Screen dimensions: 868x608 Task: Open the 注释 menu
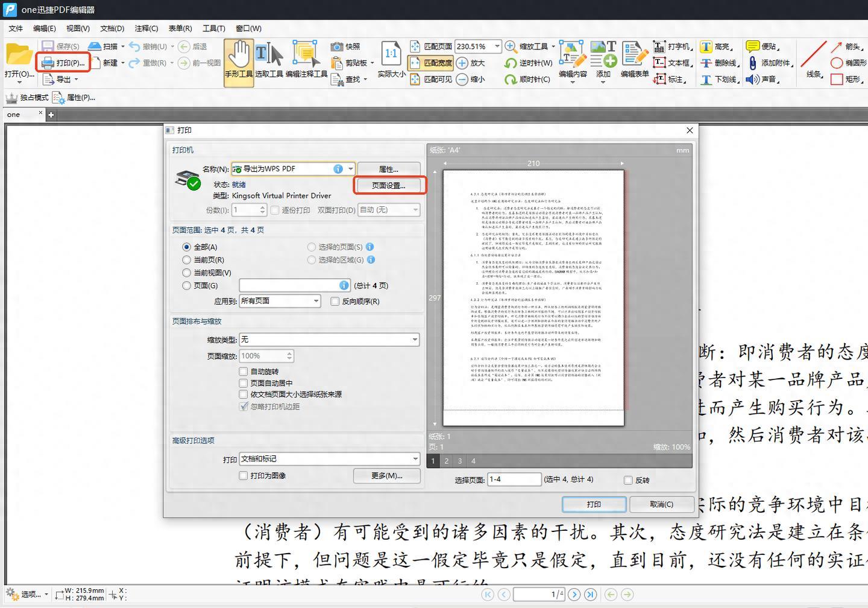[146, 28]
